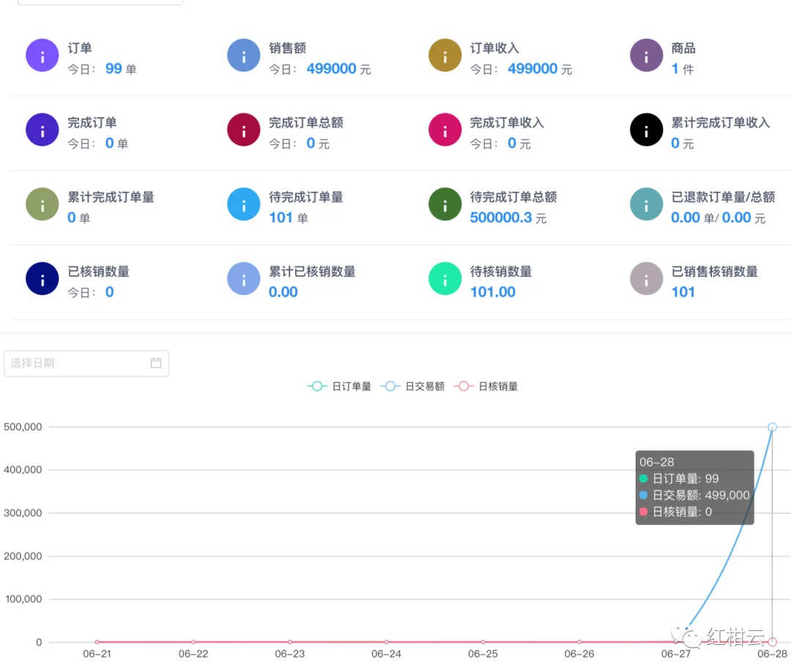Click the pink info icon beside 完成订单收入

pyautogui.click(x=445, y=130)
